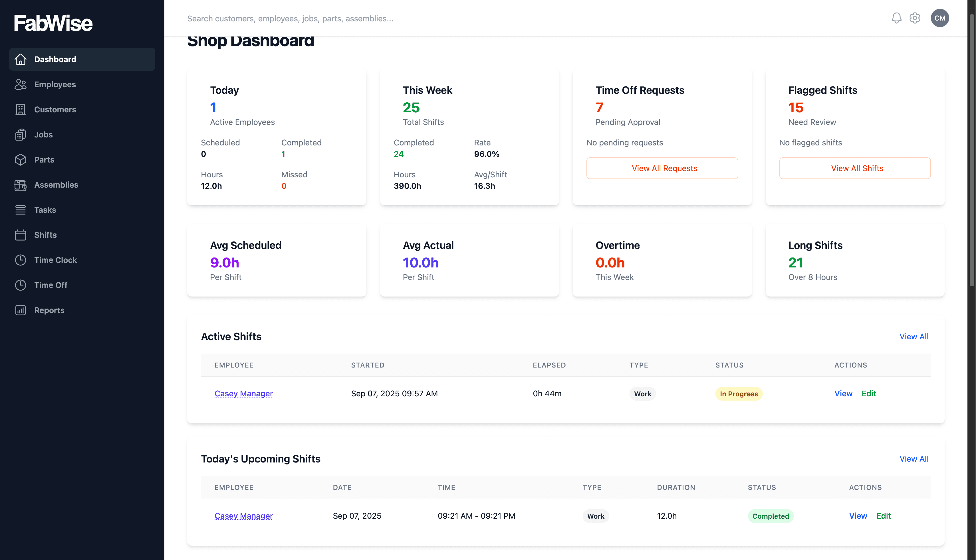Click Edit for today's upcoming shift
This screenshot has height=560, width=976.
[883, 516]
